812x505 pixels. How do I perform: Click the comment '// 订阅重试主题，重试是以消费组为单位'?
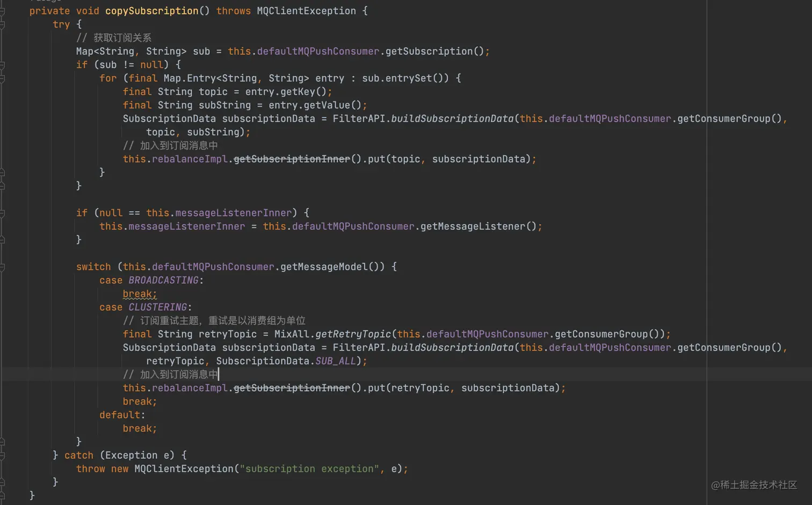214,320
